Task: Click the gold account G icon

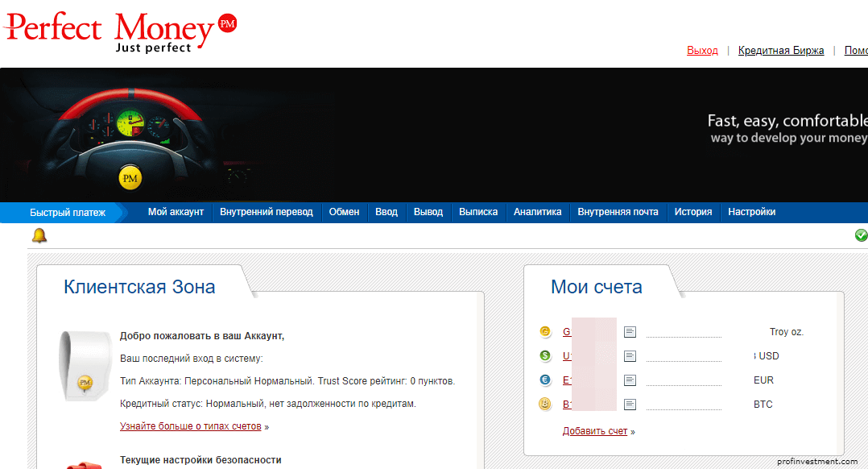Action: 545,332
